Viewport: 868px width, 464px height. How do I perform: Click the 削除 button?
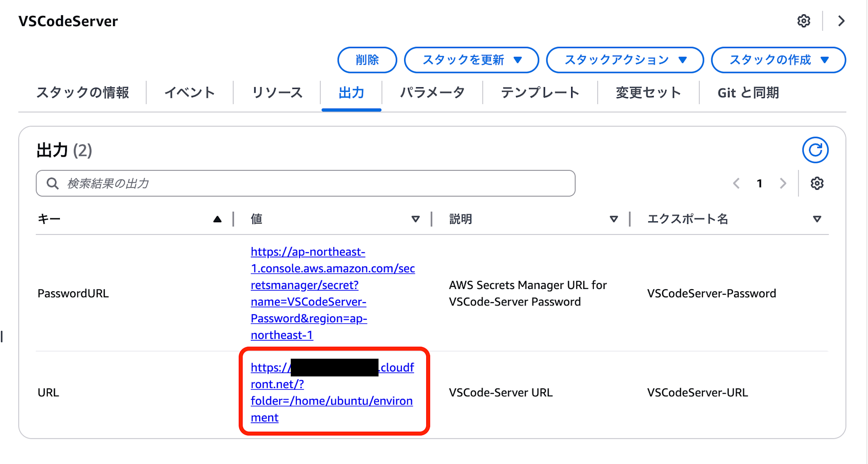[x=367, y=60]
